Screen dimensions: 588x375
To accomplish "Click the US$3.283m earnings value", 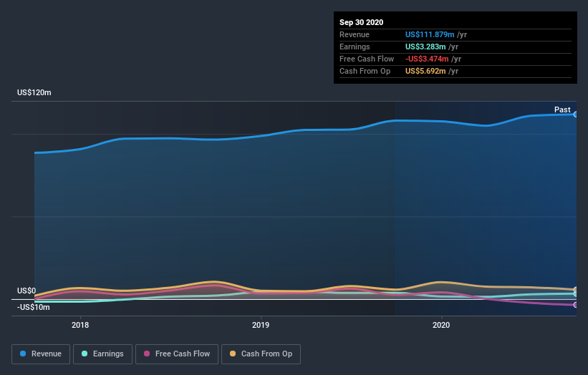I will point(425,47).
